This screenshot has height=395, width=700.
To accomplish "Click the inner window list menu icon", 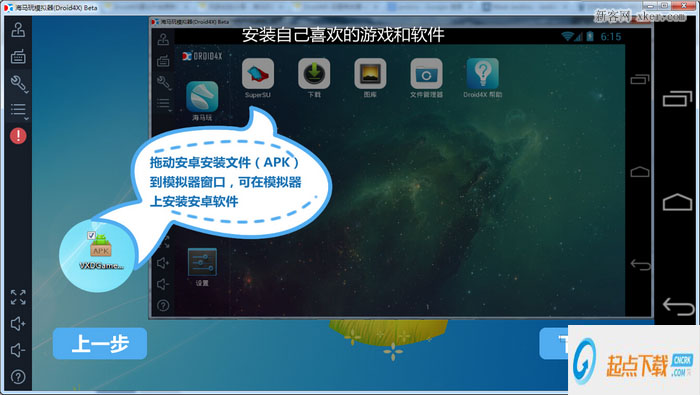I will click(x=163, y=104).
